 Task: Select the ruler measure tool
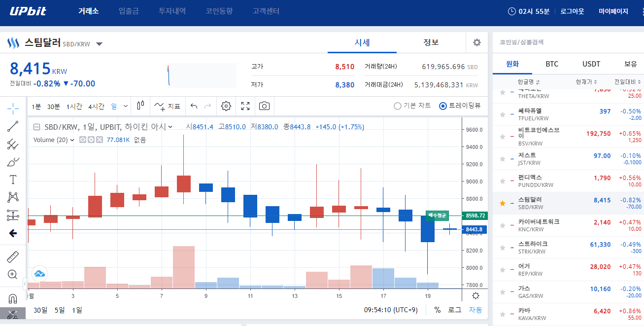[x=13, y=256]
